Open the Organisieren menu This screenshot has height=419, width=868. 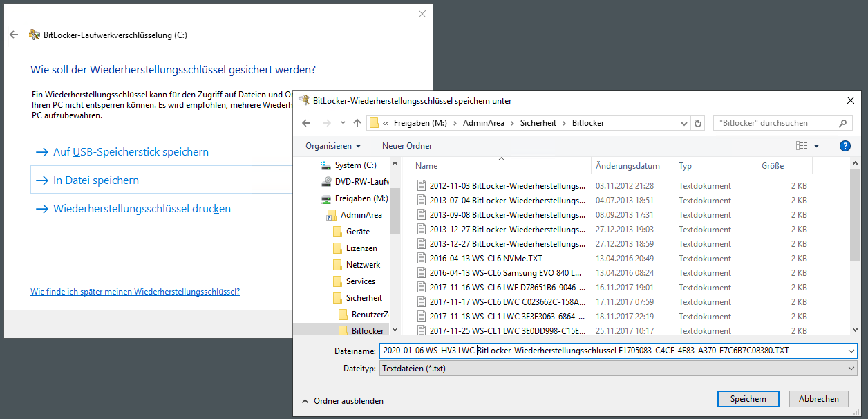[333, 146]
